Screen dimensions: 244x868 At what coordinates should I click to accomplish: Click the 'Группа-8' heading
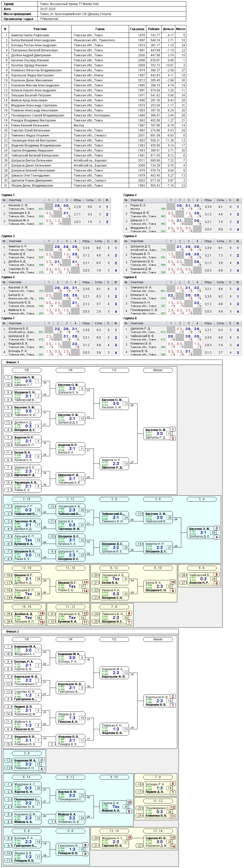(x=130, y=318)
